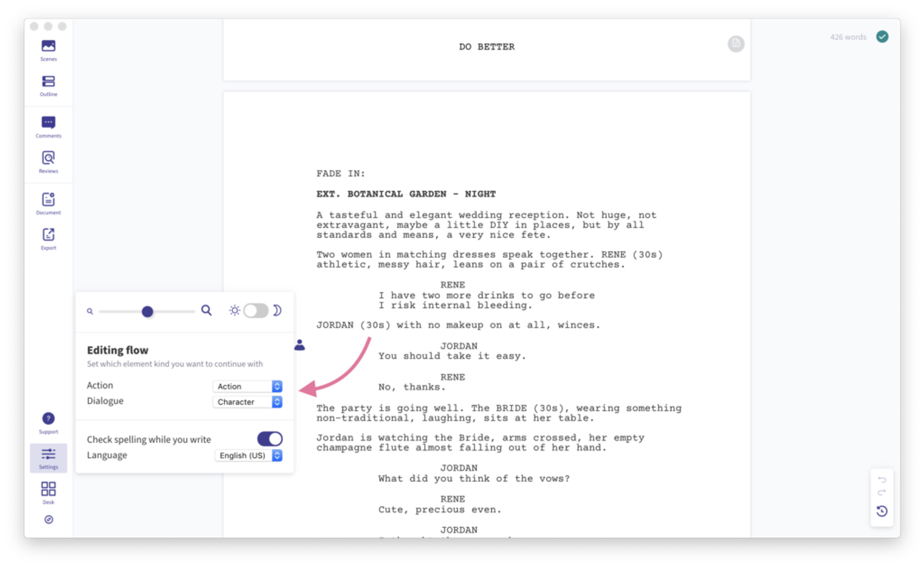Change Language dropdown from English (US)
Viewport: 924px width, 567px height.
click(x=248, y=455)
